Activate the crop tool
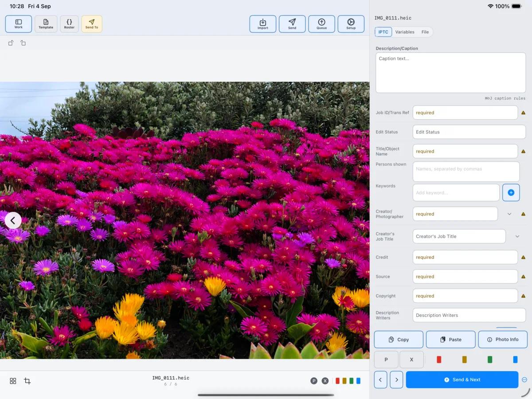This screenshot has height=399, width=532. pyautogui.click(x=27, y=381)
